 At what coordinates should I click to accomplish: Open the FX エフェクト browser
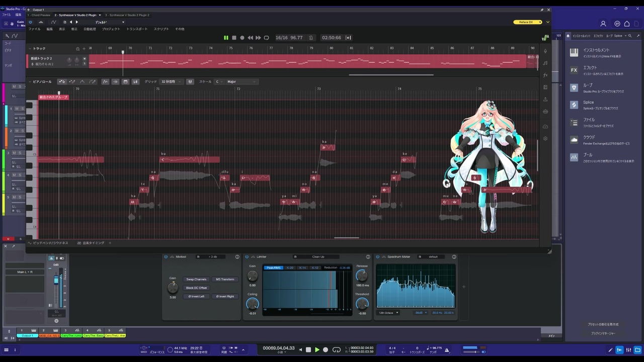(x=603, y=70)
